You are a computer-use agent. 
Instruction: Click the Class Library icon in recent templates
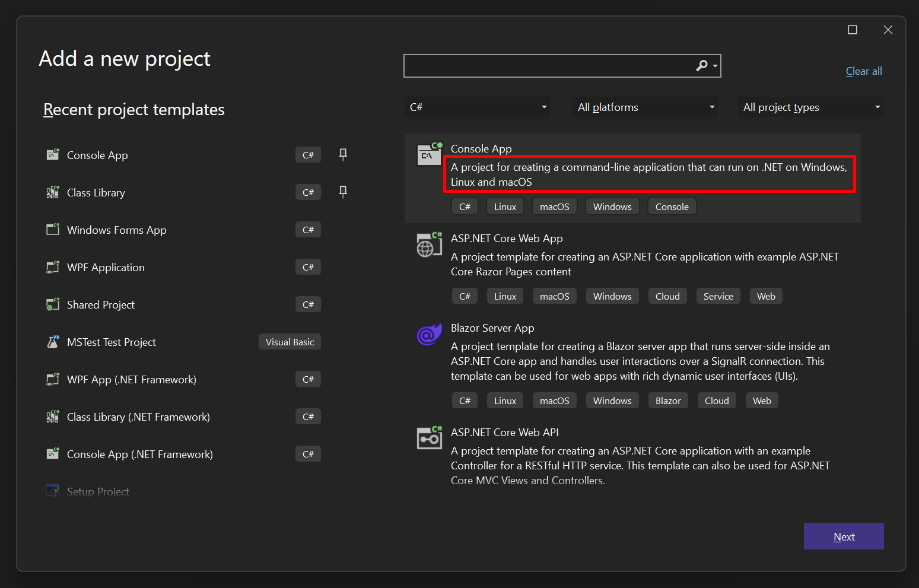[52, 192]
